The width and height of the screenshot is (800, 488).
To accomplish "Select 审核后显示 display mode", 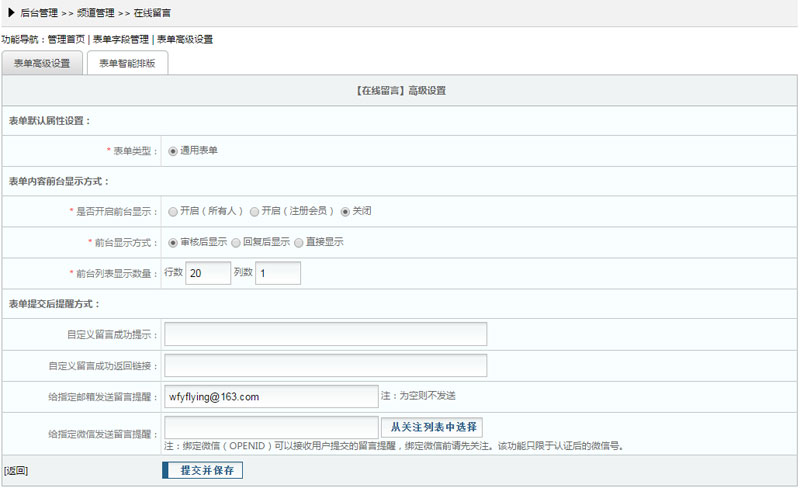I will click(x=173, y=242).
